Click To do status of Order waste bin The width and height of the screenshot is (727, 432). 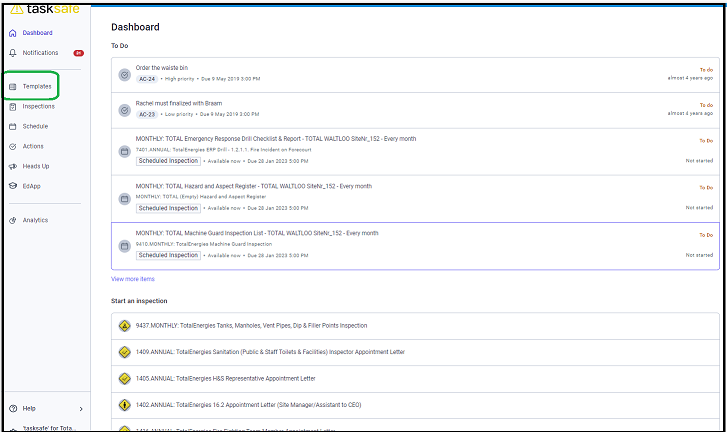(x=706, y=70)
